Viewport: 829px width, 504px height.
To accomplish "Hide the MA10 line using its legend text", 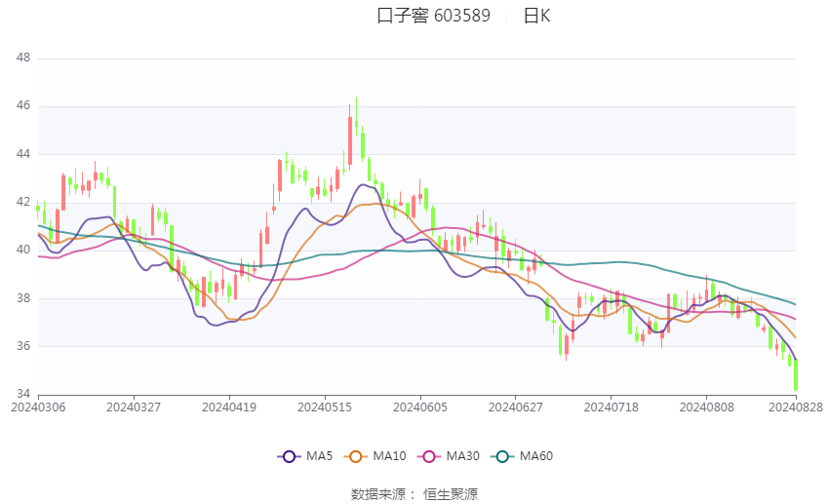I will click(389, 456).
